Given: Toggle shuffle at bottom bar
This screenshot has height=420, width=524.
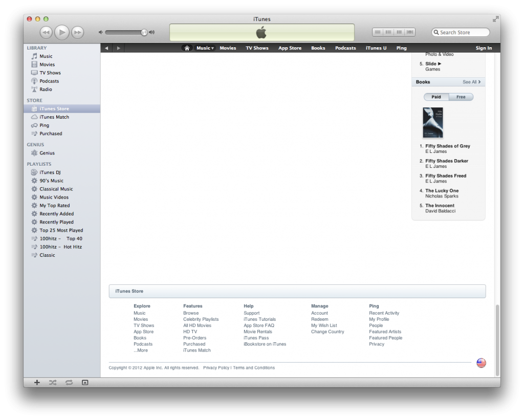Looking at the screenshot, I should pyautogui.click(x=53, y=383).
